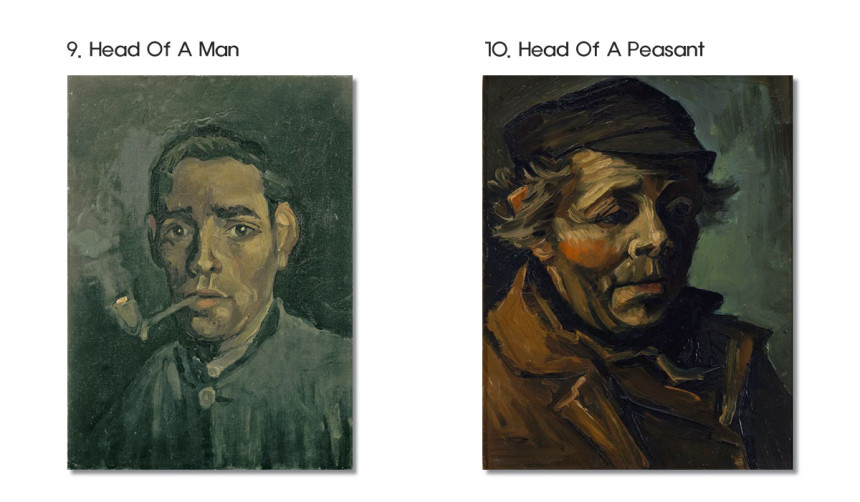The width and height of the screenshot is (860, 502).
Task: Click the '9. Head Of A Man' title
Action: click(x=153, y=49)
